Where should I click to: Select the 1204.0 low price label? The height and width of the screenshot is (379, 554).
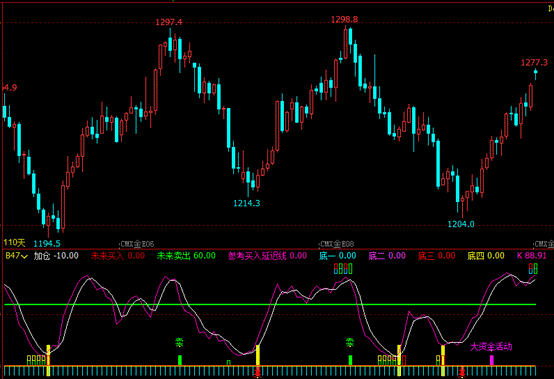[461, 224]
